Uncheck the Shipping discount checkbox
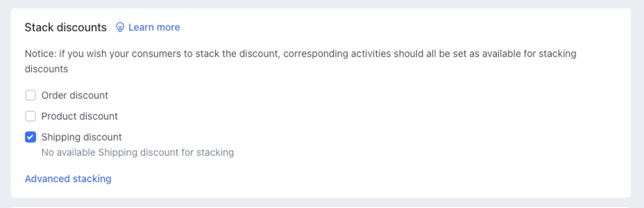The image size is (644, 208). (30, 137)
